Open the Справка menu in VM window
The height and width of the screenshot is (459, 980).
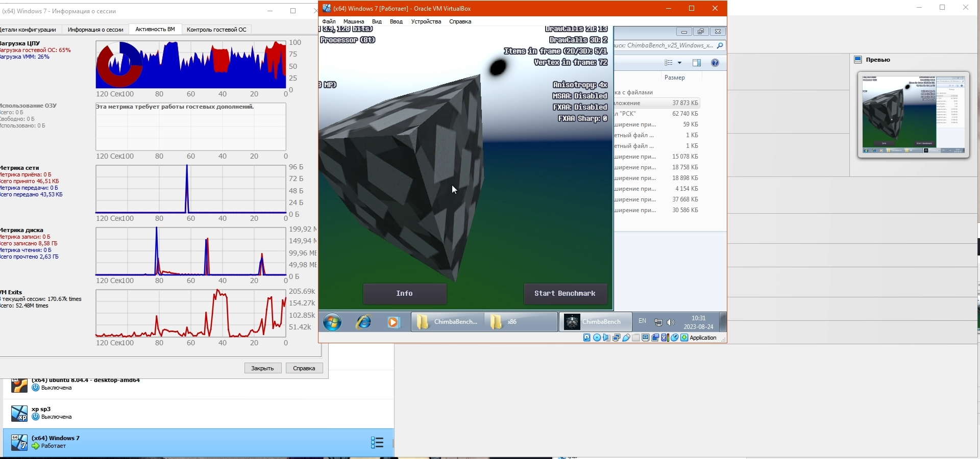pos(460,21)
